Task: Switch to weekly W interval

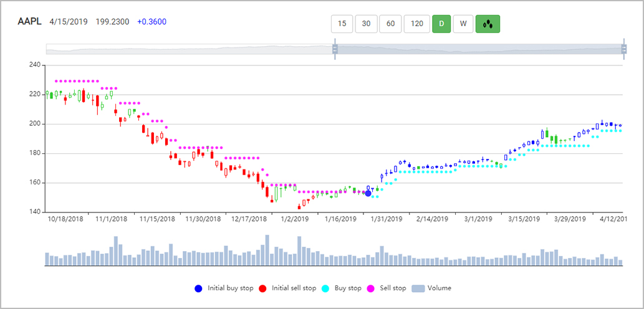Action: [463, 24]
